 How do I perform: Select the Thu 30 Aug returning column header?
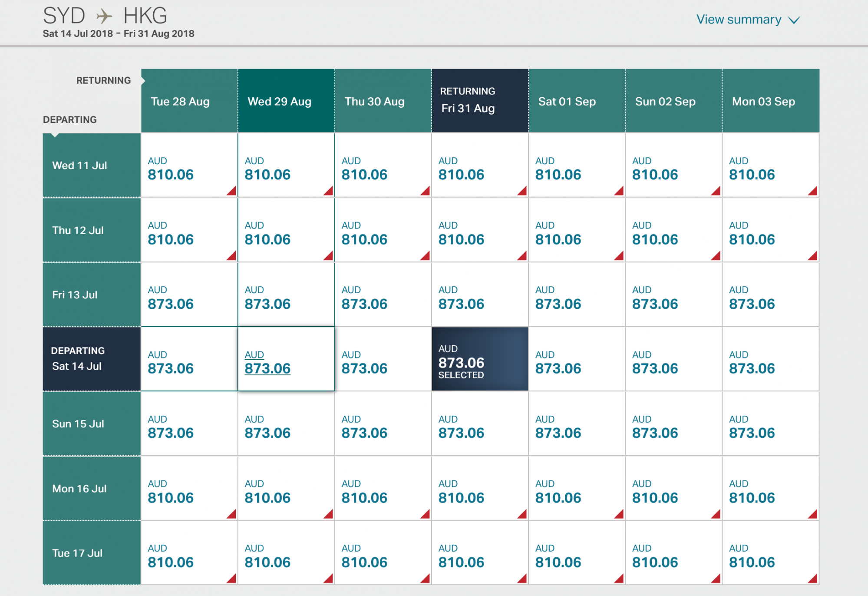point(383,101)
